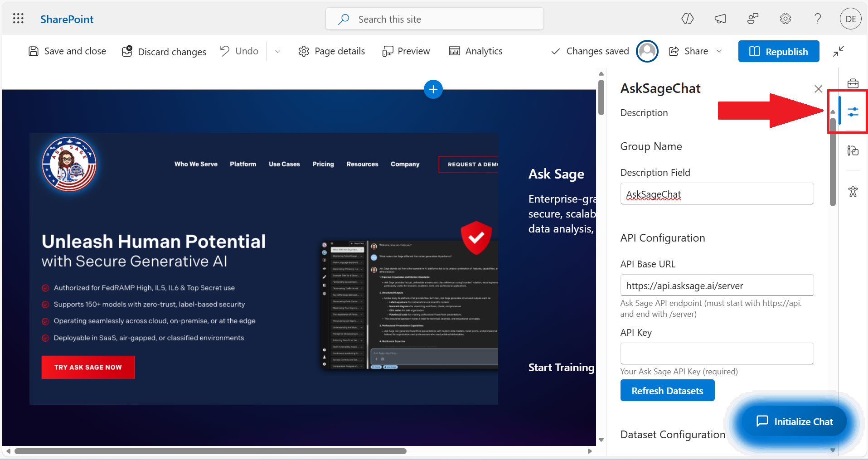
Task: Add a new section with plus button
Action: [433, 89]
